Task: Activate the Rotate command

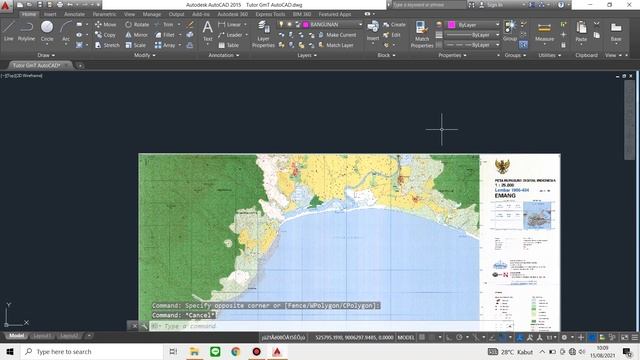Action: [137, 24]
